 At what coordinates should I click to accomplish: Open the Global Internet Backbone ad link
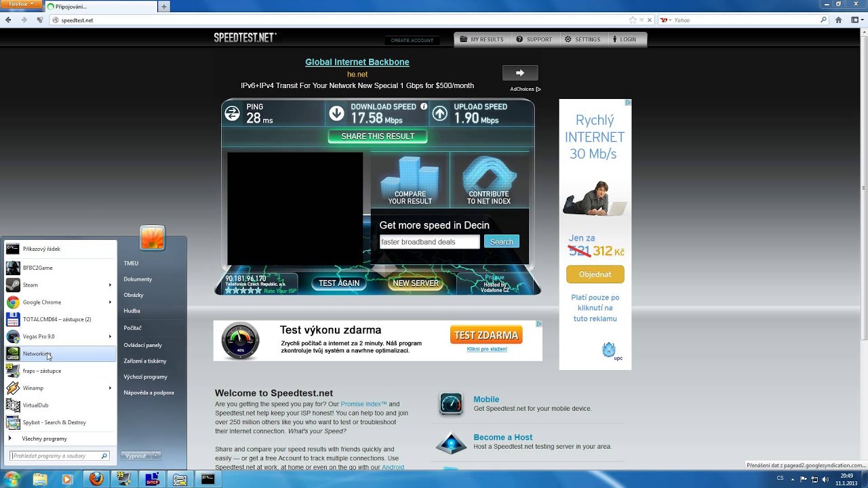(x=357, y=62)
